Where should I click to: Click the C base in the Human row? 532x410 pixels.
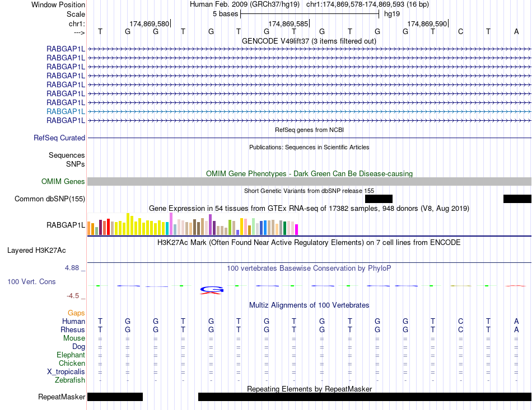[x=460, y=321]
